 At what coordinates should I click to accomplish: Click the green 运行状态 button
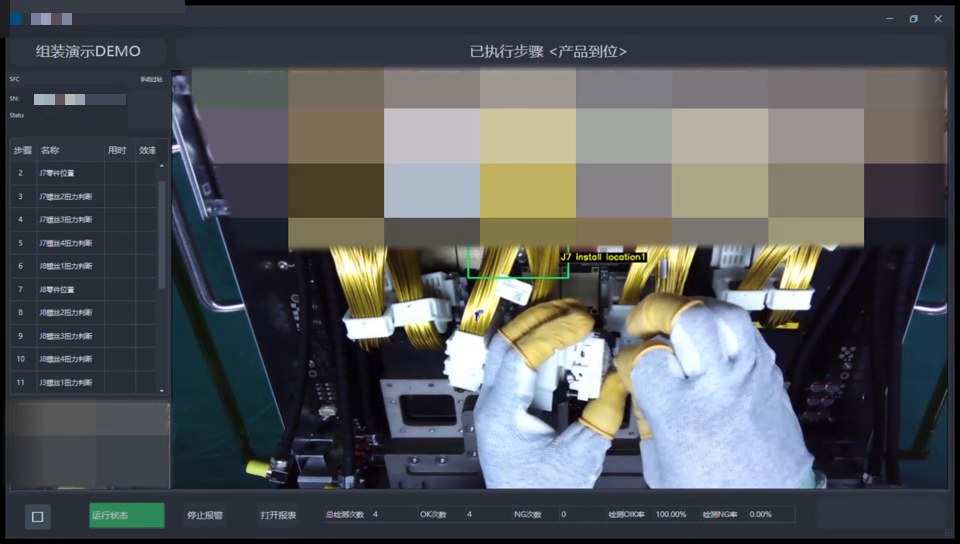(x=127, y=515)
